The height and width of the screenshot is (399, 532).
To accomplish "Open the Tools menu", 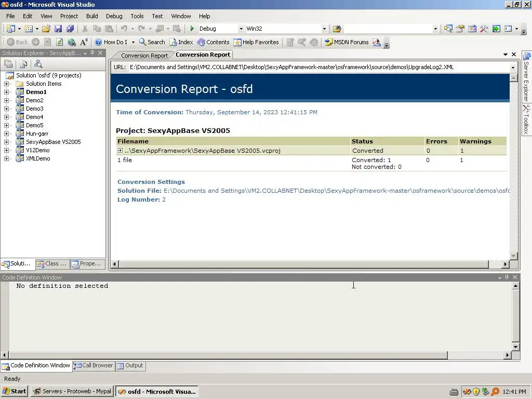I will (137, 16).
